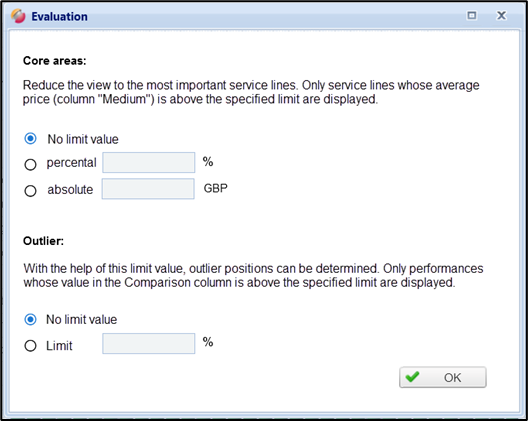
Task: Click the GBP currency label
Action: (x=216, y=188)
